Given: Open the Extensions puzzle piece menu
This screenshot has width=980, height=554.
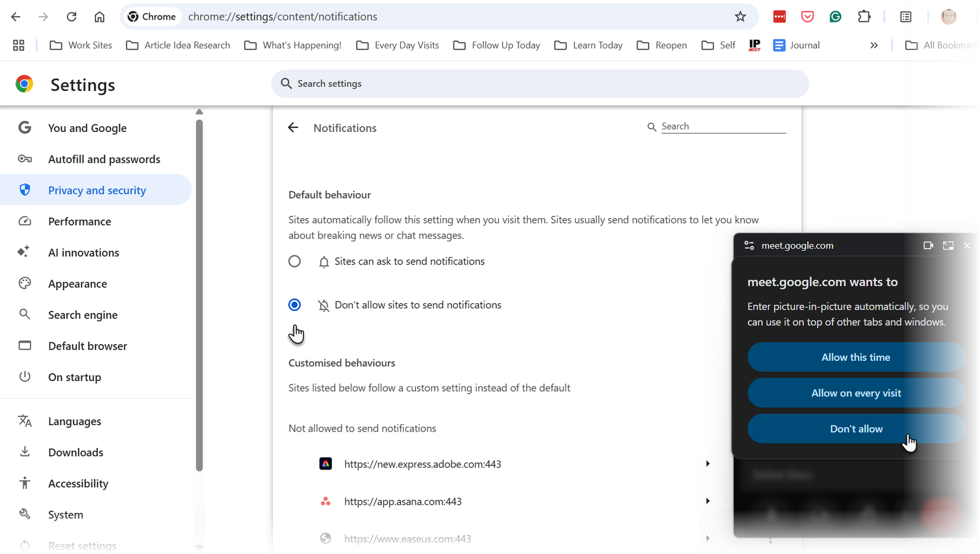Looking at the screenshot, I should pyautogui.click(x=864, y=17).
